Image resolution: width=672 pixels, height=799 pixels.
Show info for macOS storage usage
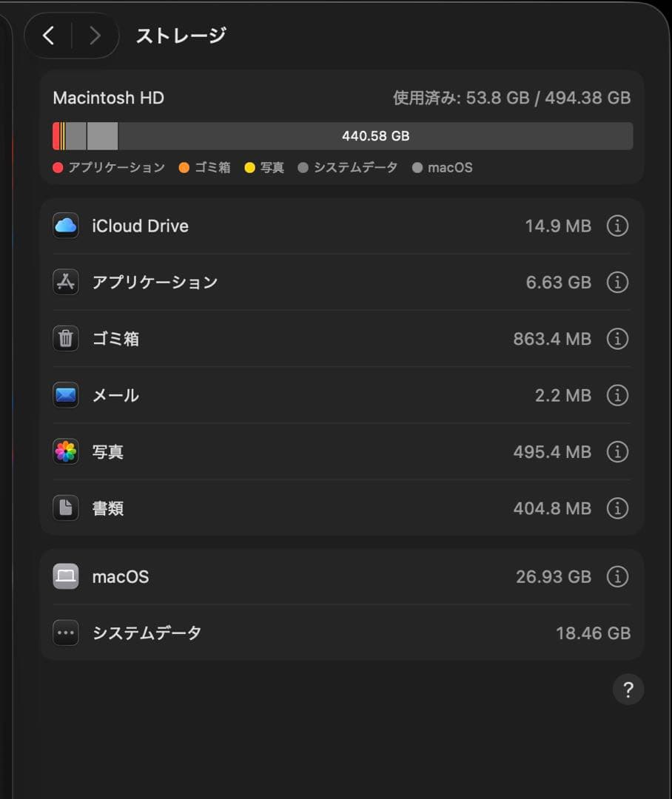(617, 576)
